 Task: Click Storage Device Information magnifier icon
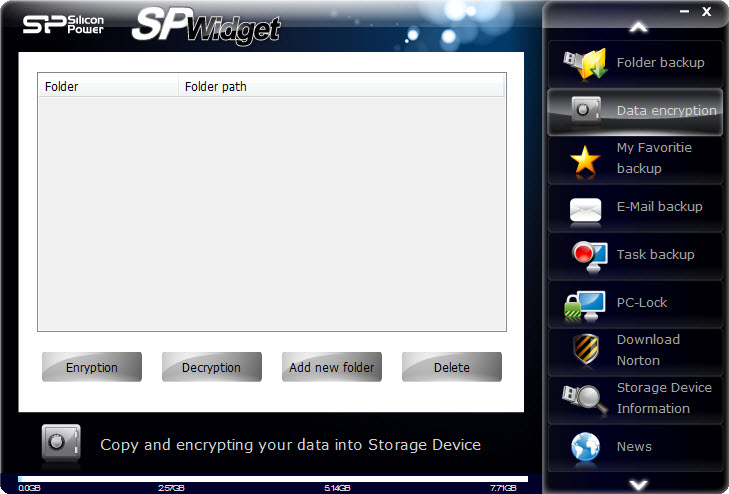pos(584,399)
